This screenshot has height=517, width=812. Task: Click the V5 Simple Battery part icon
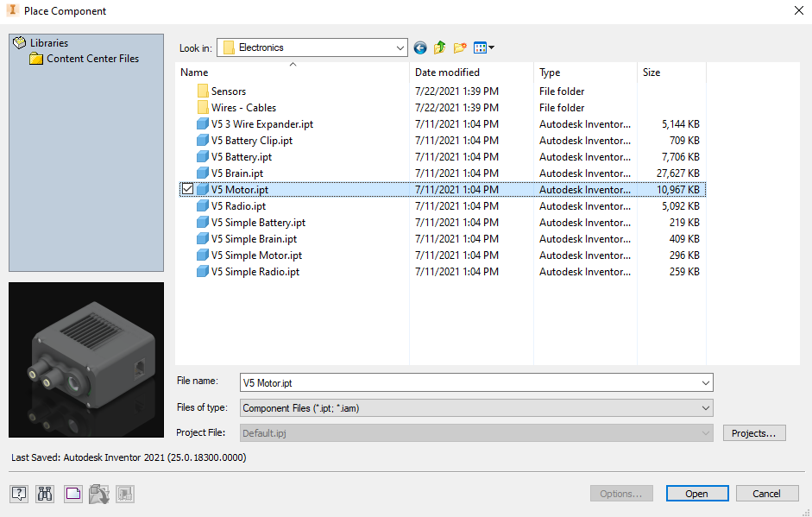(x=203, y=223)
